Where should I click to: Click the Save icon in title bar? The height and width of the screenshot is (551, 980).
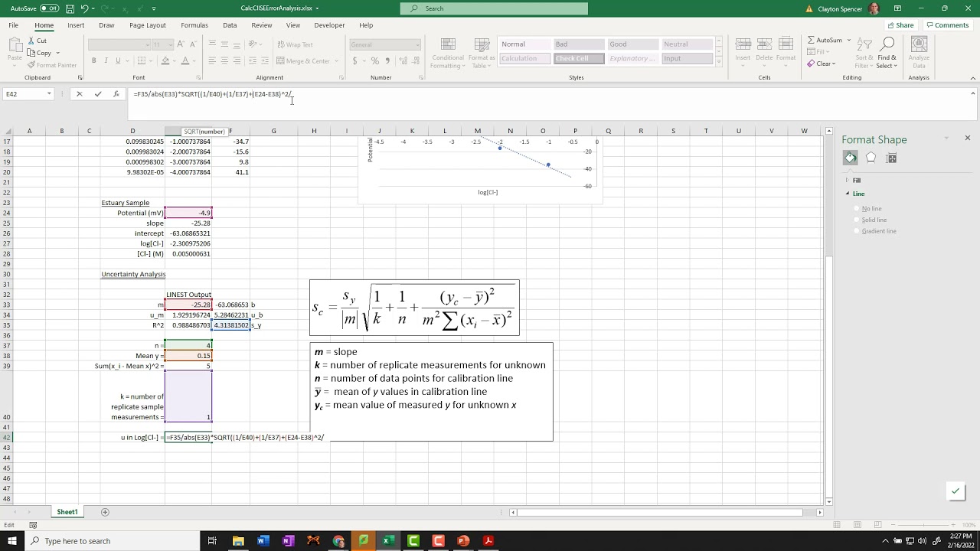click(x=70, y=8)
